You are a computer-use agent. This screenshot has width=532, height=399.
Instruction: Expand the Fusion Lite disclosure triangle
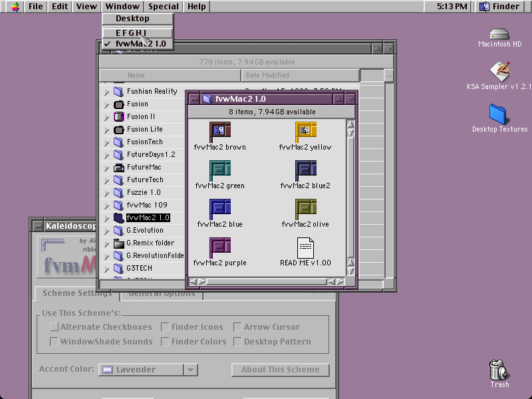pyautogui.click(x=106, y=130)
